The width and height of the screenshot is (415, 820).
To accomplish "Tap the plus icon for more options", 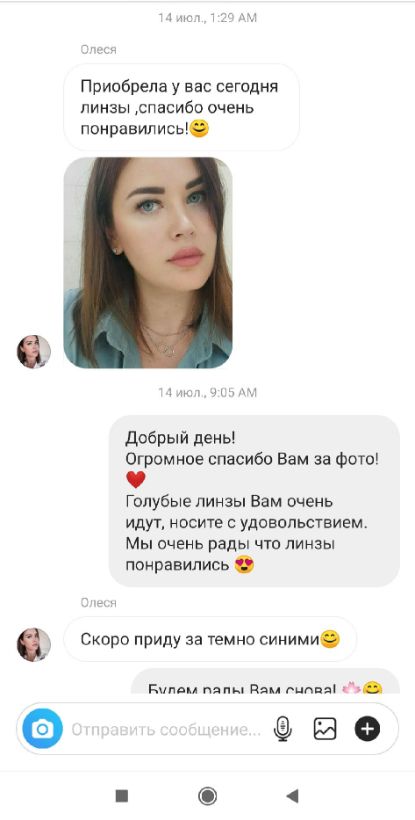I will click(x=367, y=728).
